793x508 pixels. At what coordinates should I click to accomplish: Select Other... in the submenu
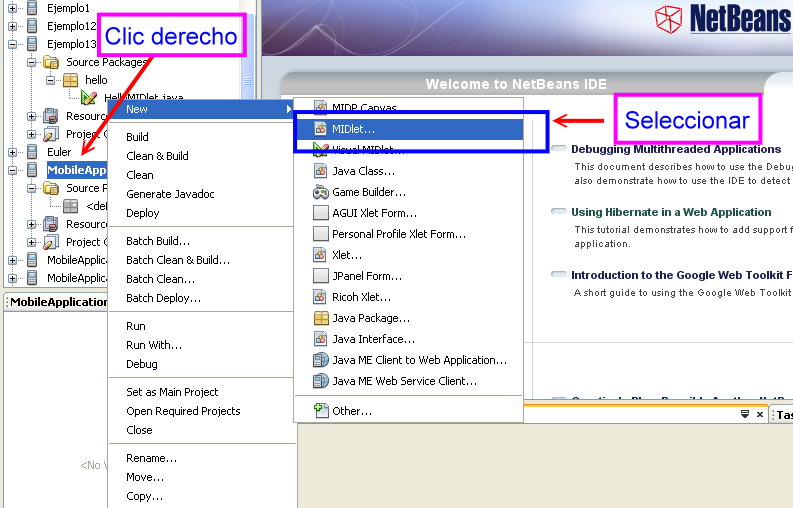click(409, 411)
